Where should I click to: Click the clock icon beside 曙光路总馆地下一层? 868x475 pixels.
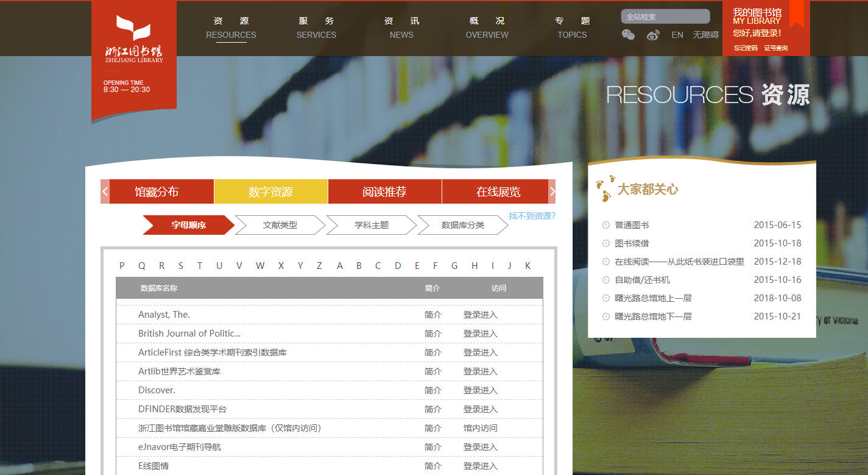605,316
